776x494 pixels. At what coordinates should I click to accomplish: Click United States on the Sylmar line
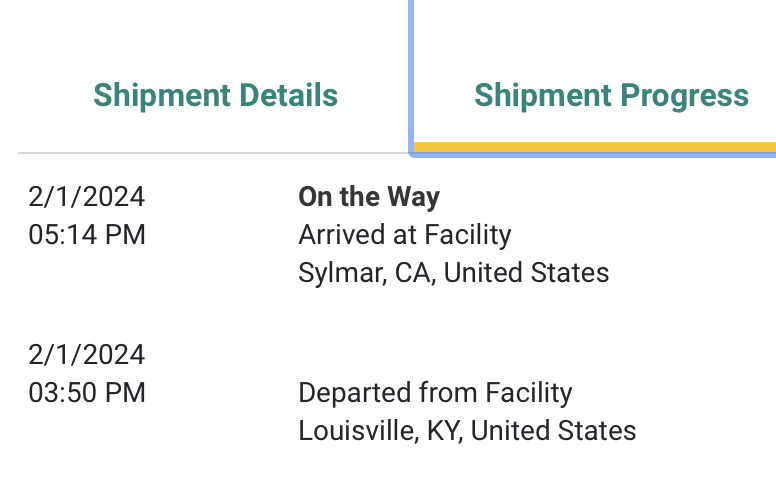[x=526, y=273]
